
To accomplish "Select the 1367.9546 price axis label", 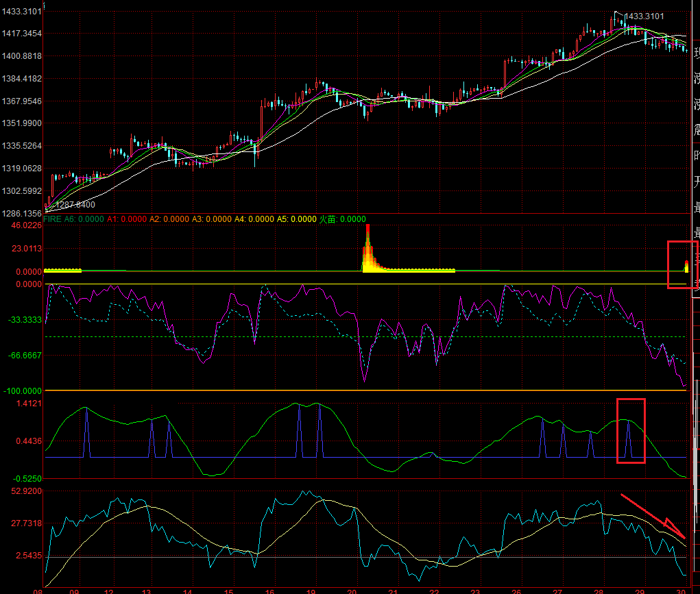I will 21,101.
